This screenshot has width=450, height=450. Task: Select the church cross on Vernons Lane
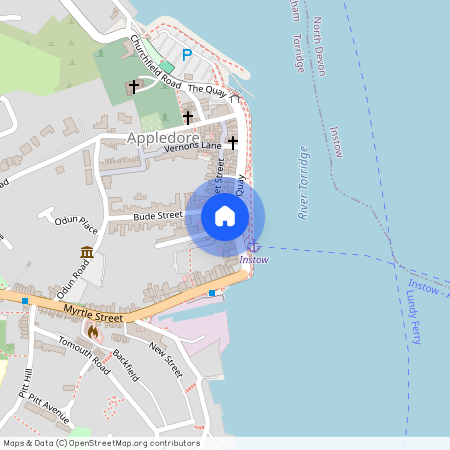[x=233, y=143]
